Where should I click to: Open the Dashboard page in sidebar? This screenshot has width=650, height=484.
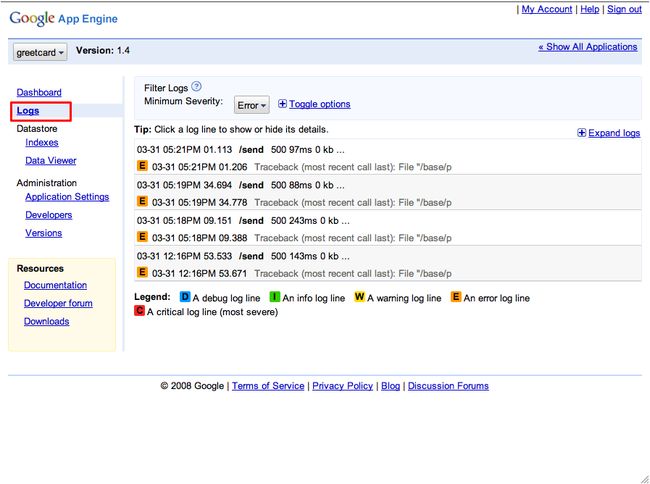click(39, 92)
